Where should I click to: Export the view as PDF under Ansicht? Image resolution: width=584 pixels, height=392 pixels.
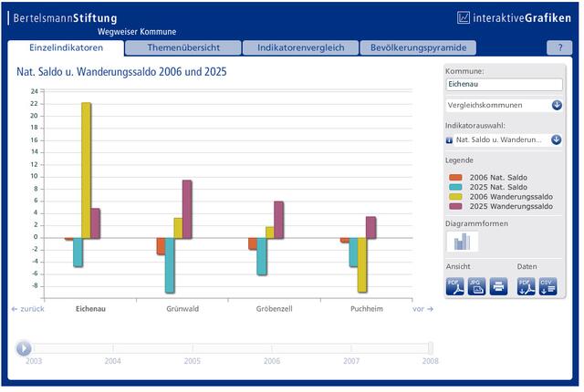454,286
